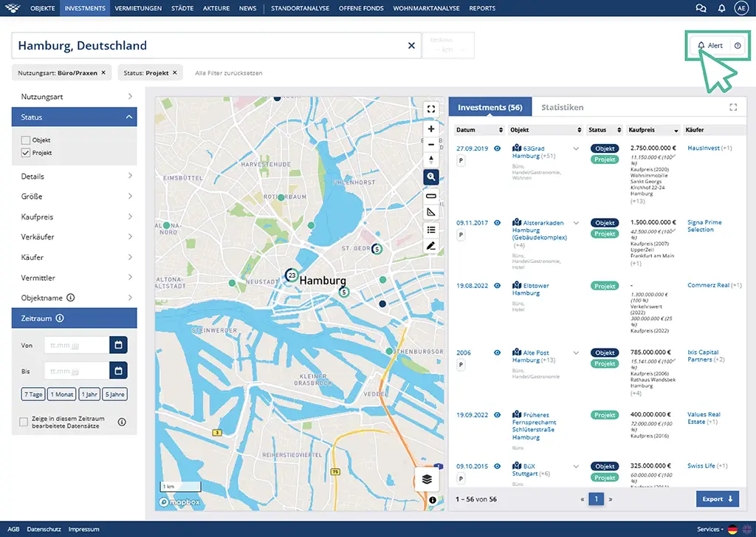Expand the Verkäufer filter section
This screenshot has width=756, height=537.
75,237
